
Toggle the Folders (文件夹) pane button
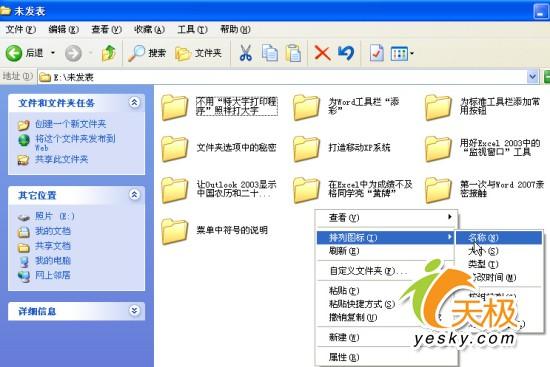tap(199, 53)
